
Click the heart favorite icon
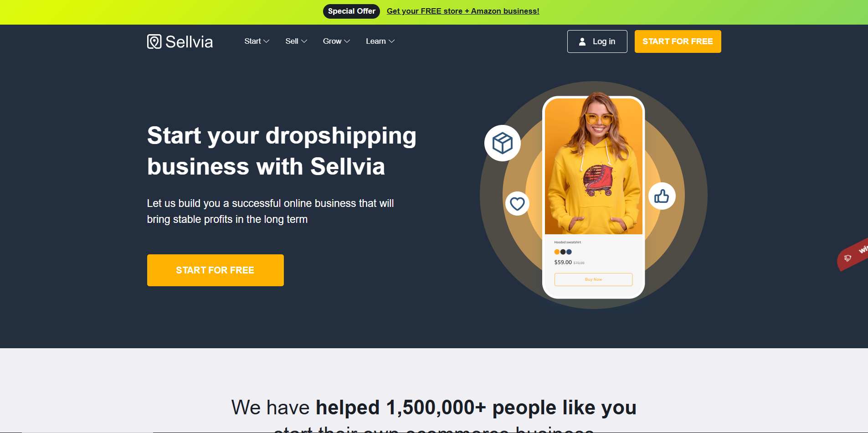tap(517, 203)
